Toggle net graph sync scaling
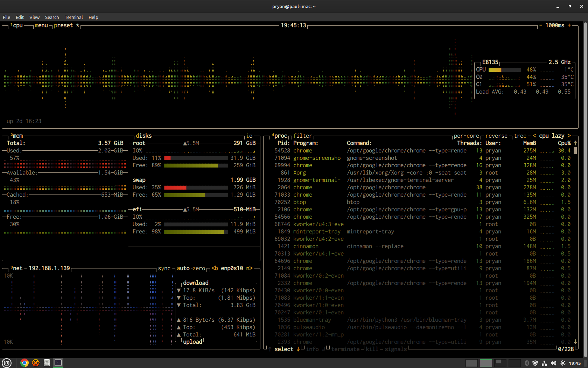 (x=164, y=268)
